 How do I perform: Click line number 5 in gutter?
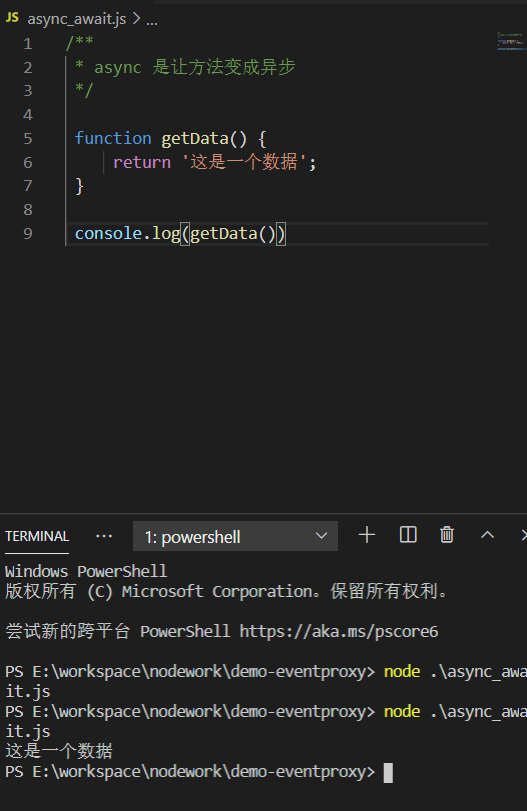(x=28, y=139)
